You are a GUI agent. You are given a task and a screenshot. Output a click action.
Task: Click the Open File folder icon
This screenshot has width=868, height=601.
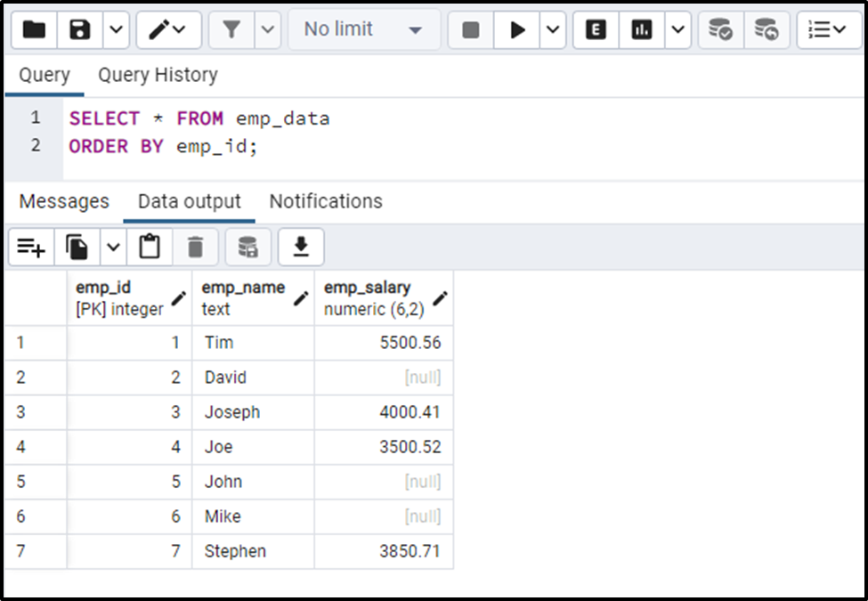point(34,29)
